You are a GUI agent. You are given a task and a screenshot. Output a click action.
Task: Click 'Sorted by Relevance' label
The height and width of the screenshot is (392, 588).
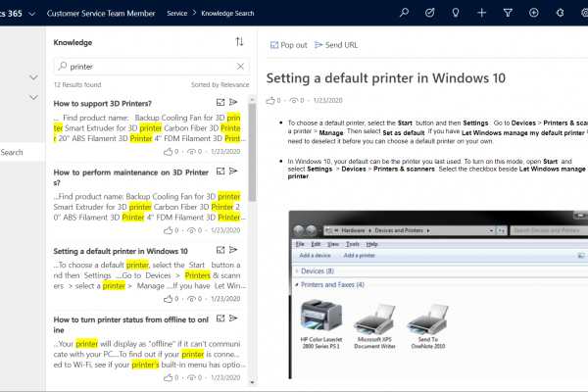click(220, 85)
